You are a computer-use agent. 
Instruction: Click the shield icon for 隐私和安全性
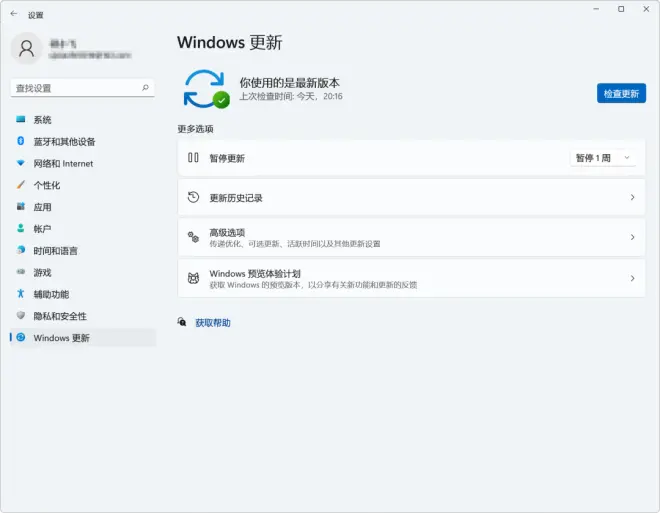click(21, 315)
